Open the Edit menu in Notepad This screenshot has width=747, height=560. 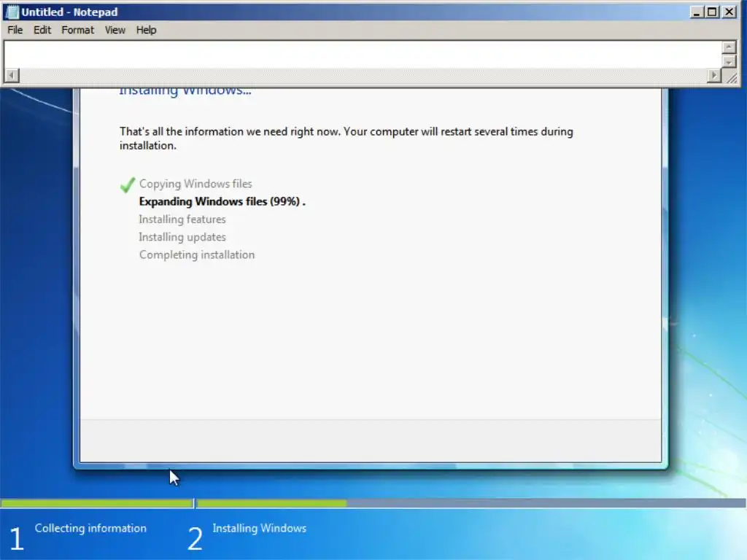click(x=42, y=30)
